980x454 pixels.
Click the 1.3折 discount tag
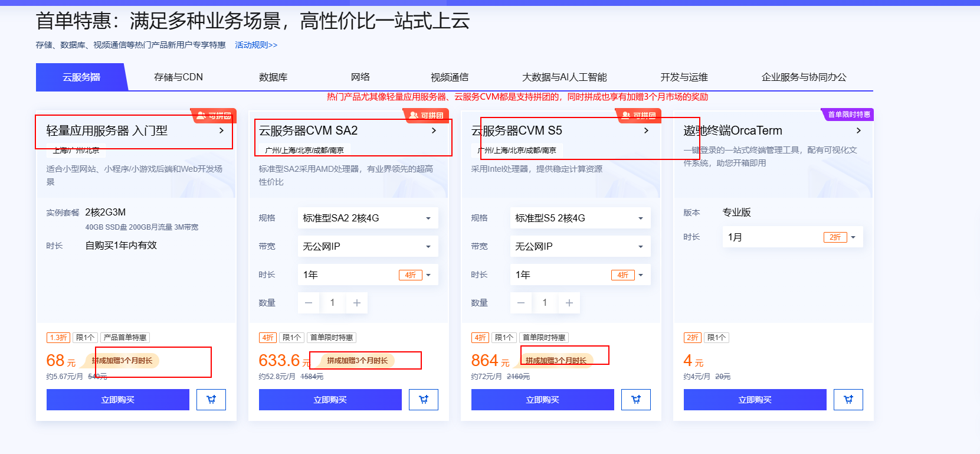(x=58, y=338)
